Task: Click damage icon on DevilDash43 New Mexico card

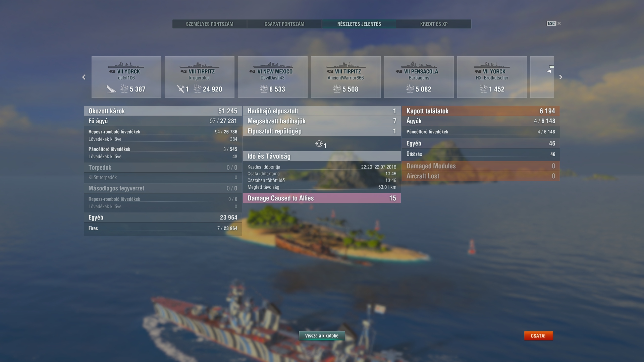Action: tap(264, 89)
